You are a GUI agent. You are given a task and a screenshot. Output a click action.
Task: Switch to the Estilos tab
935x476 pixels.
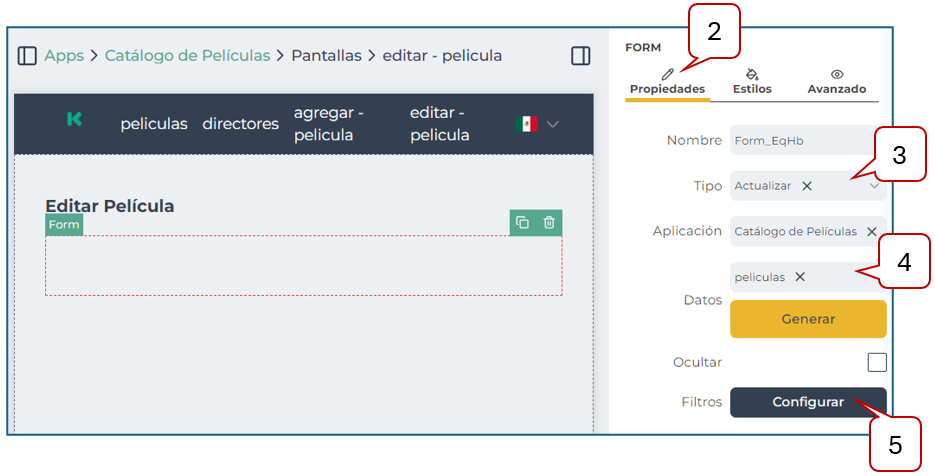tap(752, 82)
